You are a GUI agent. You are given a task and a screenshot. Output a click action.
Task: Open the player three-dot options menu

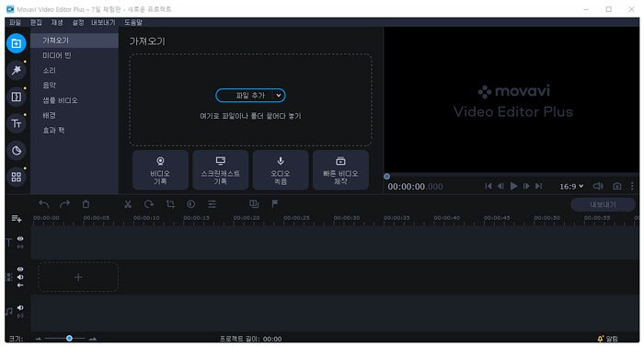click(x=632, y=186)
